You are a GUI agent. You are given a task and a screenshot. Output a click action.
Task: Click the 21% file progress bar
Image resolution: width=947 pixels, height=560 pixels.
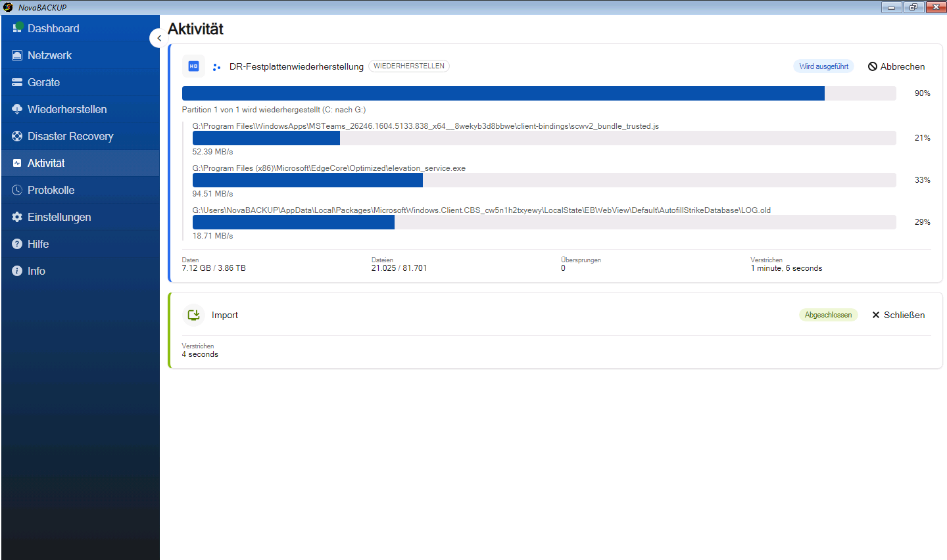pyautogui.click(x=545, y=138)
